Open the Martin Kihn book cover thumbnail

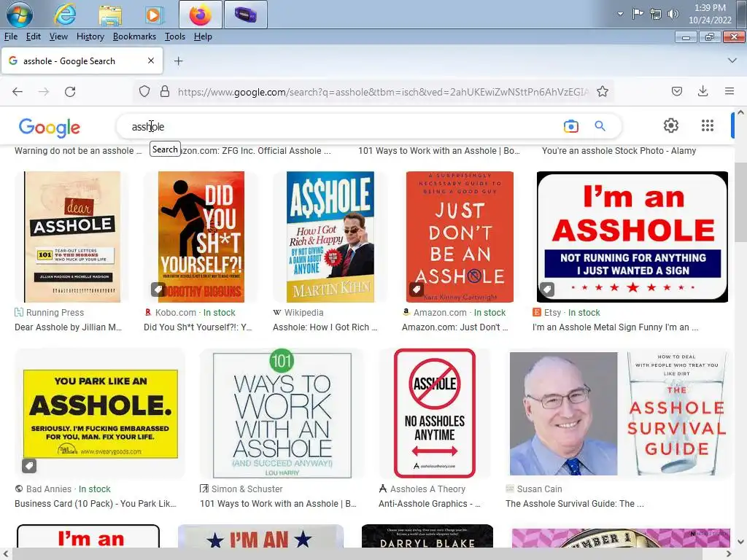(330, 237)
